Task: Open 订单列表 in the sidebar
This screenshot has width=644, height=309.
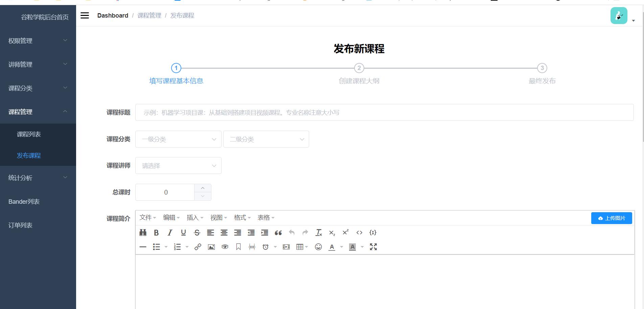Action: pos(38,225)
